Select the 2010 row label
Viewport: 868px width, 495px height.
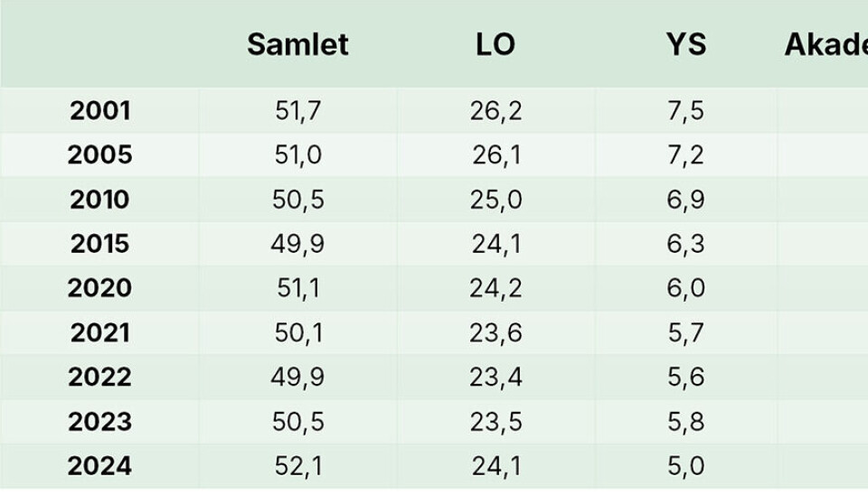(x=99, y=199)
